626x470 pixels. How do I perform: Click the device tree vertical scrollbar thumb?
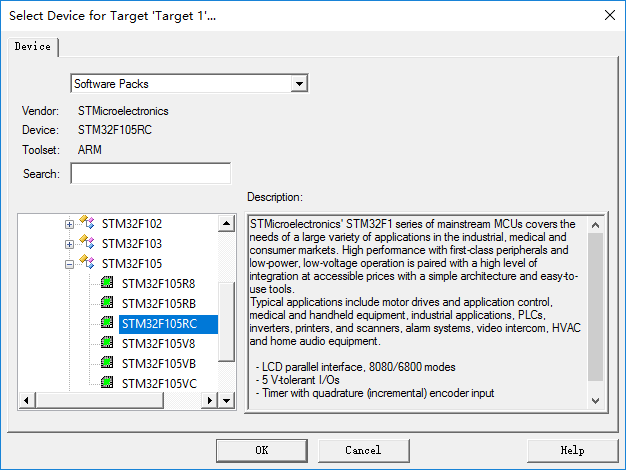226,321
